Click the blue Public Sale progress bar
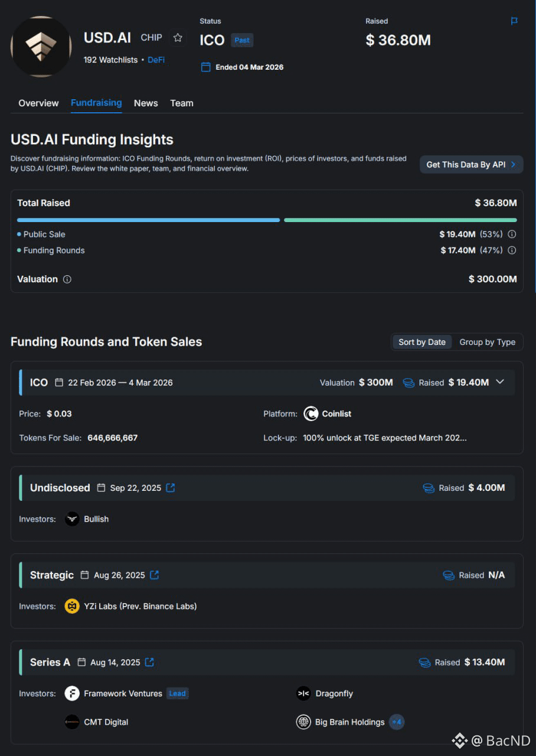536x756 pixels. [x=148, y=220]
